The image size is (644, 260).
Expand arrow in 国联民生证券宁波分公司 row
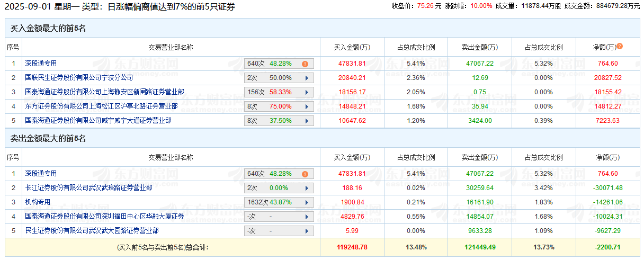307,78
